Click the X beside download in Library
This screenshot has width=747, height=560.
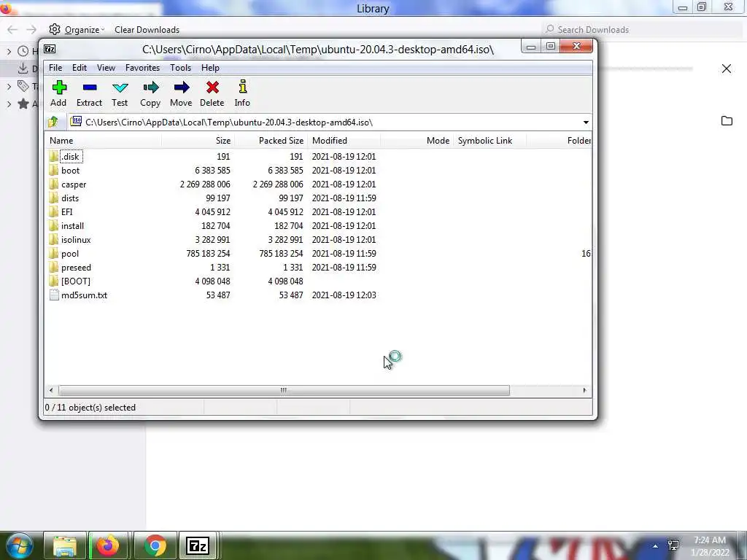(x=726, y=69)
